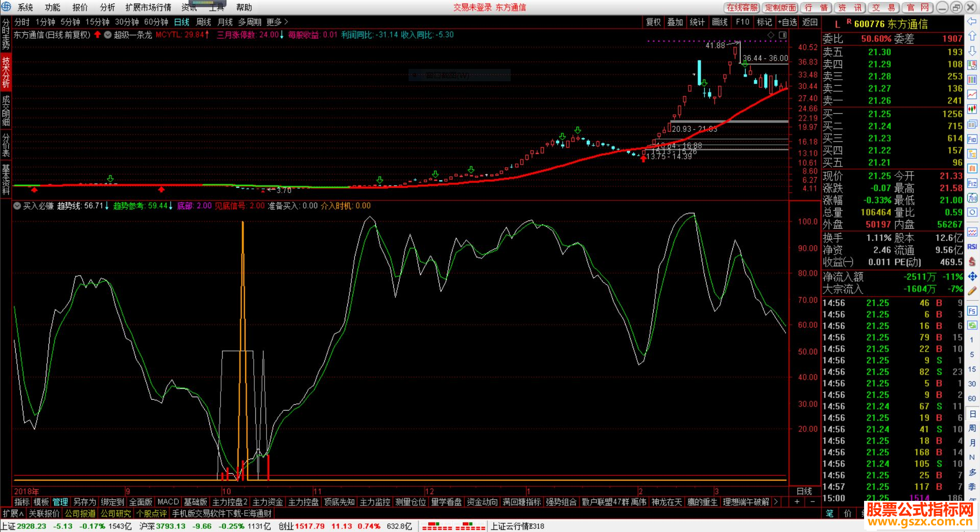Open the 扩展市场行情 menu

pos(148,7)
